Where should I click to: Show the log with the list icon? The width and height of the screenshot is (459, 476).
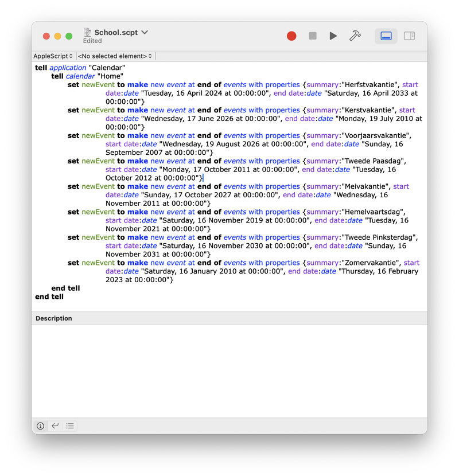pos(70,426)
